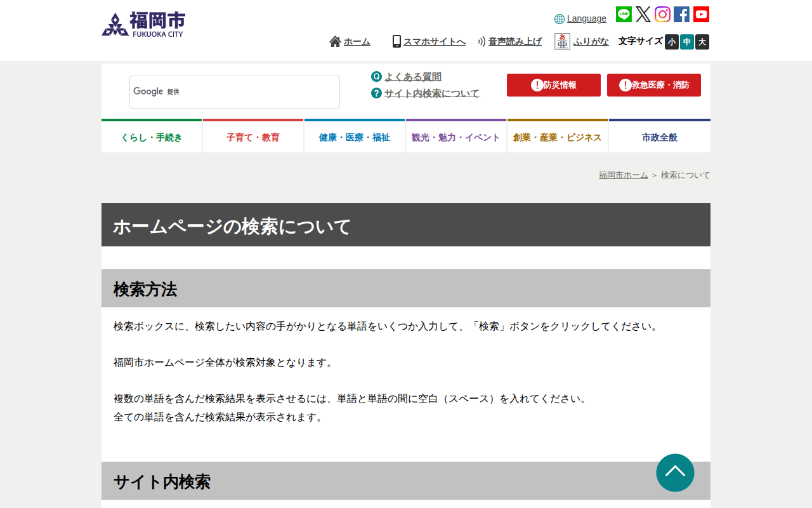Switch text size to 大
Screen dimensions: 812x508
[702, 42]
